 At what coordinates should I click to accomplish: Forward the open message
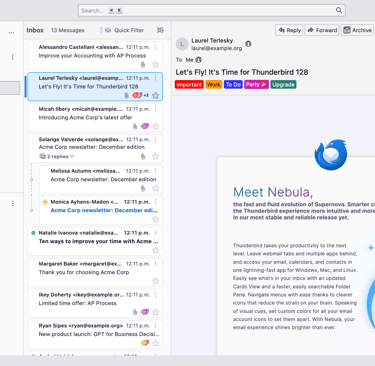point(322,30)
